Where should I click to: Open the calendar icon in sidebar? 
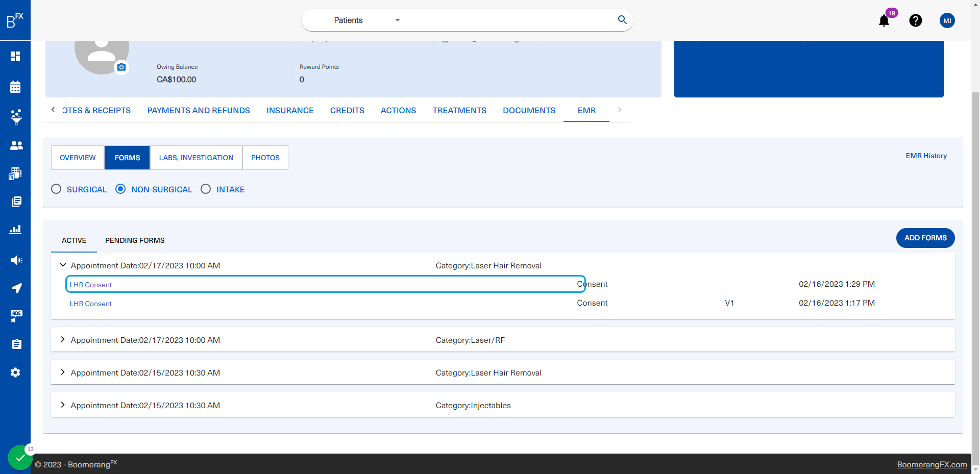click(15, 87)
